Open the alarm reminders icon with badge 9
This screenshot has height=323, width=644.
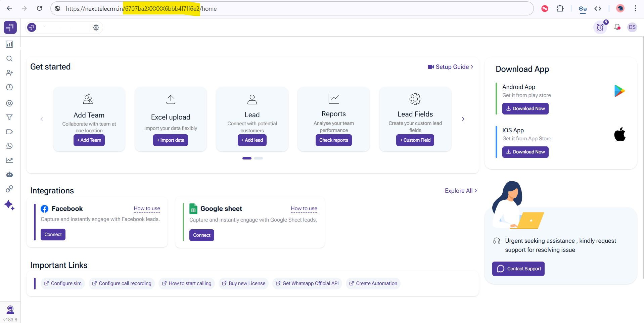point(600,27)
